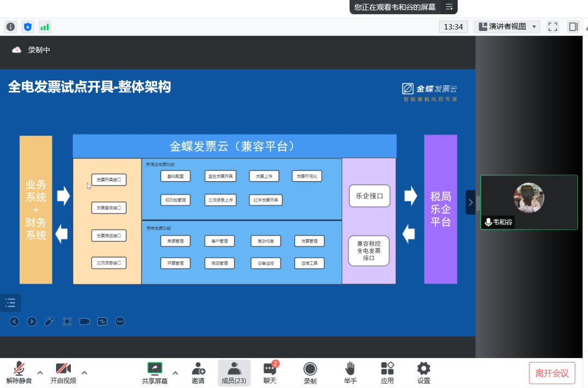Screen dimensions: 588x388
Task: Toggle slide subtitles icon
Action: click(x=102, y=321)
